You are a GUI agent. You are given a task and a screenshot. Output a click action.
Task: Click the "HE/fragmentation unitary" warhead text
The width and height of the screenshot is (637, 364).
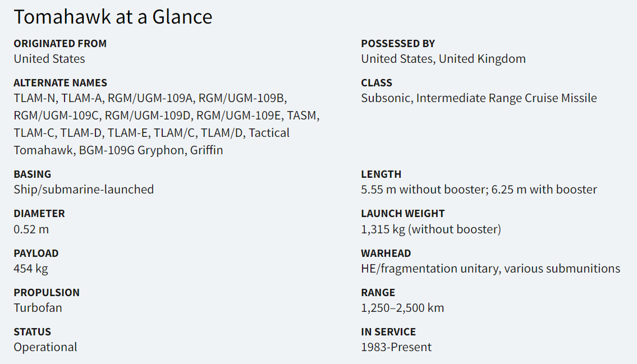click(x=429, y=269)
